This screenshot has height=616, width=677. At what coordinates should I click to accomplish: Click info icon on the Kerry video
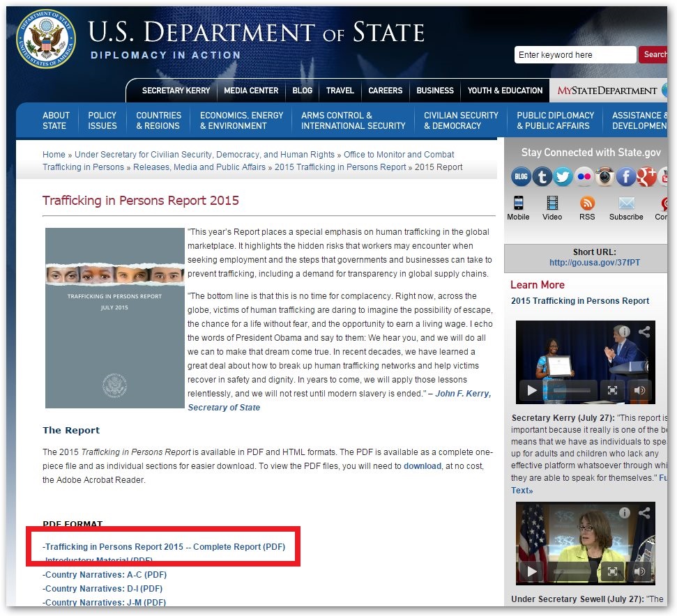point(624,331)
